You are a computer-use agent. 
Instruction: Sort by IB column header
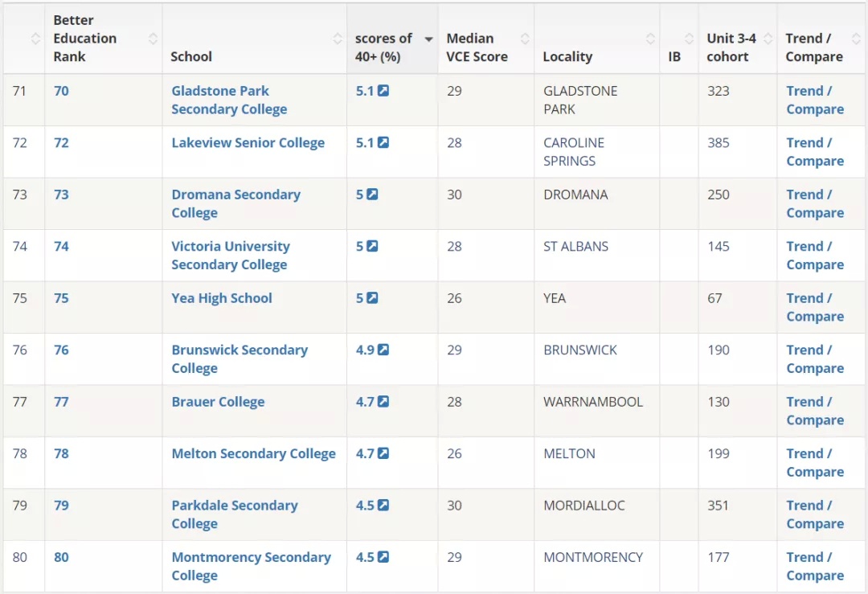[689, 39]
